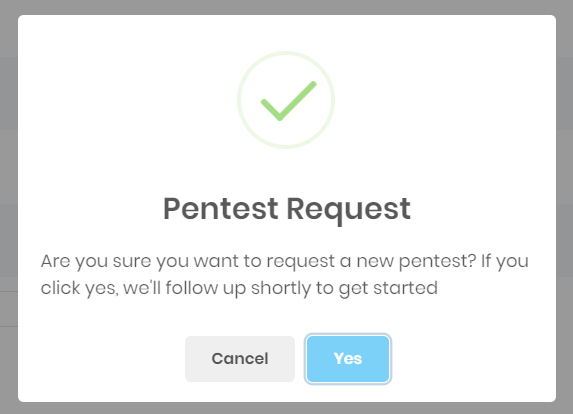Choose the gray Cancel button

(x=240, y=359)
